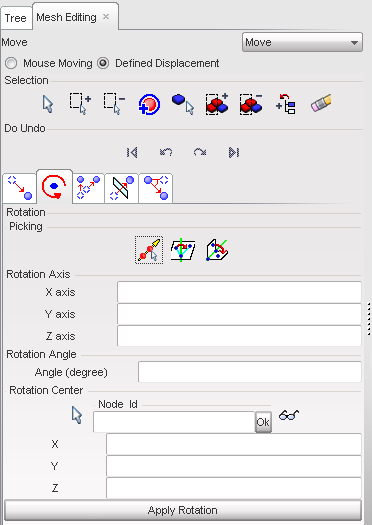Click the Y axis input field

point(239,314)
